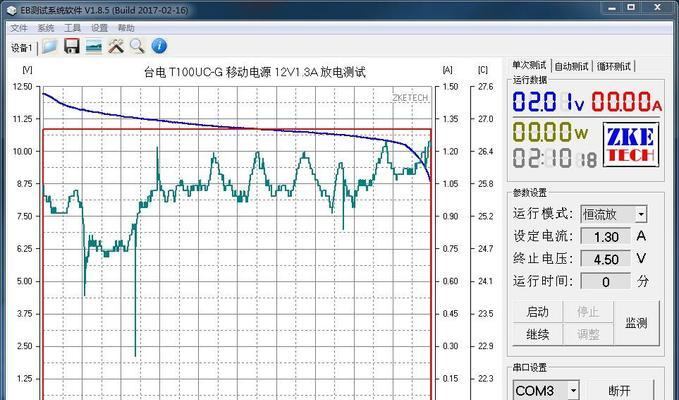Click the 断开 disconnect button

click(620, 390)
